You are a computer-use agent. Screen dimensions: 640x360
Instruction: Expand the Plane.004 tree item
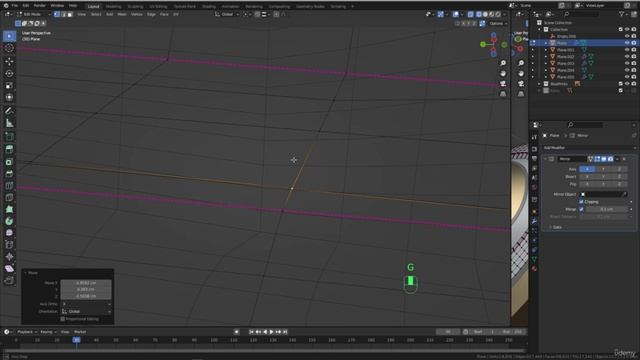pyautogui.click(x=546, y=70)
